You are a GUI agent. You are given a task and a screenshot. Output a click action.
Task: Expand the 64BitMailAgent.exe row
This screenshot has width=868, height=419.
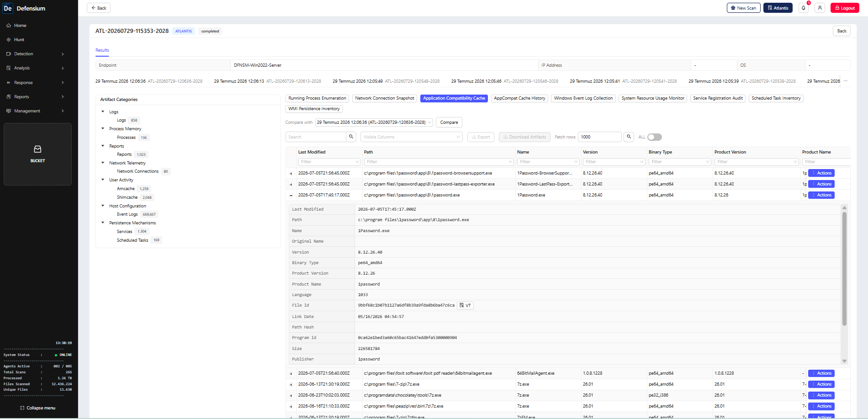point(291,373)
